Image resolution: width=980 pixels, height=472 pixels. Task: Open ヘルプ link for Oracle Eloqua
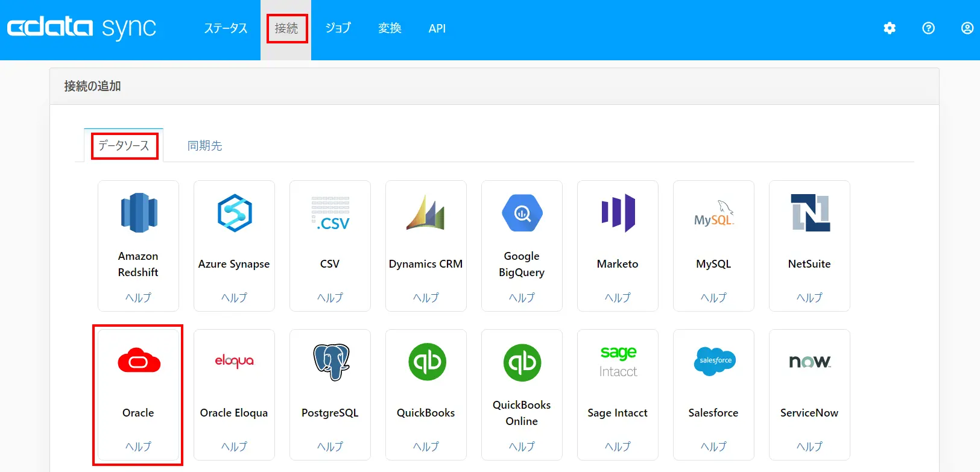tap(234, 447)
